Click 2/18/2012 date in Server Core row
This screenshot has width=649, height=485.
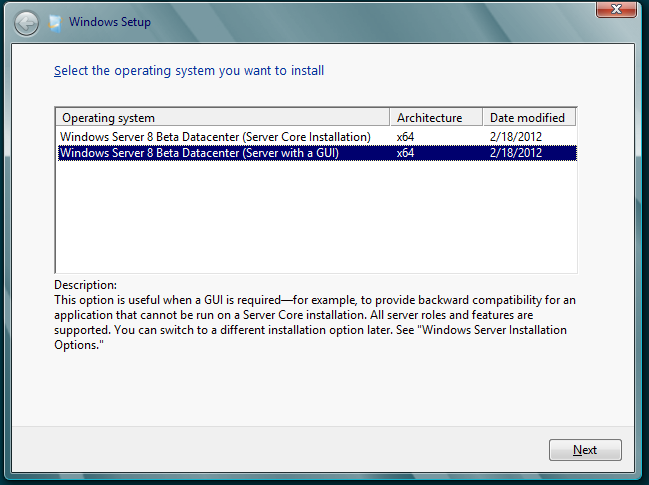pyautogui.click(x=516, y=137)
